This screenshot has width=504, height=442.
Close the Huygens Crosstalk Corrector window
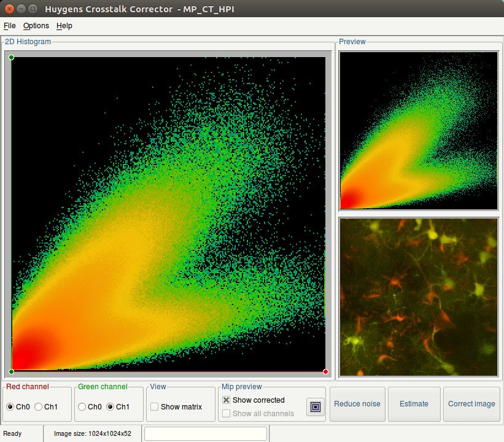pos(9,9)
